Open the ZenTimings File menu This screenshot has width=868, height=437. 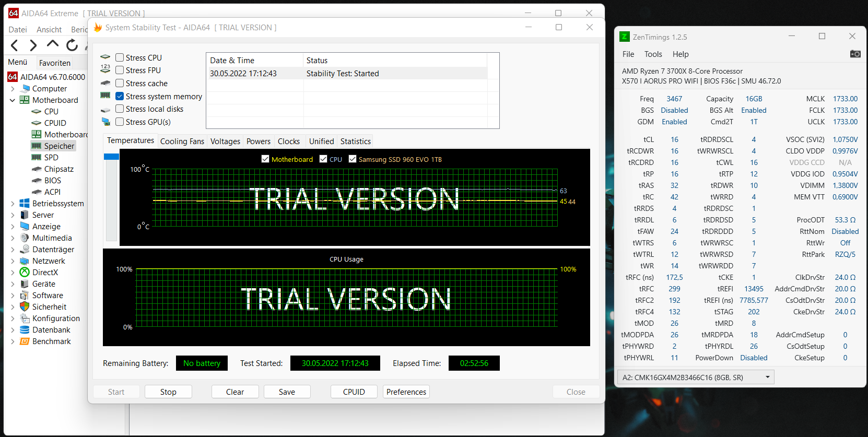(x=628, y=54)
